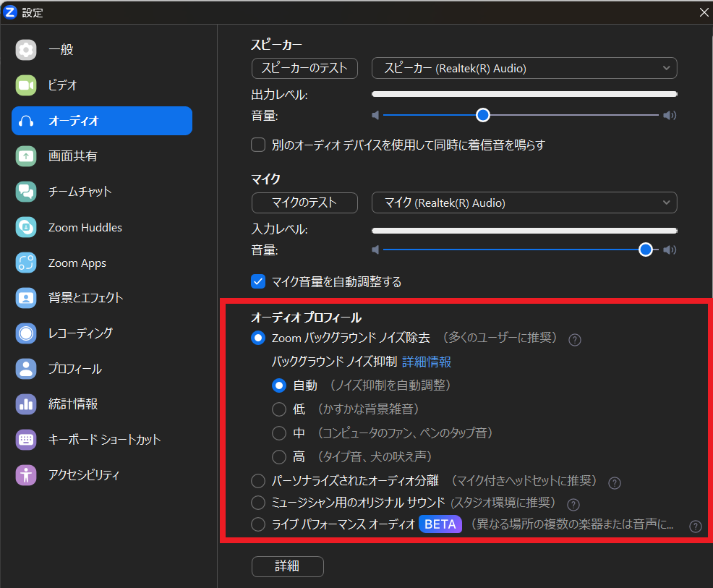The height and width of the screenshot is (588, 713).
Task: Close the settings window
Action: click(704, 12)
